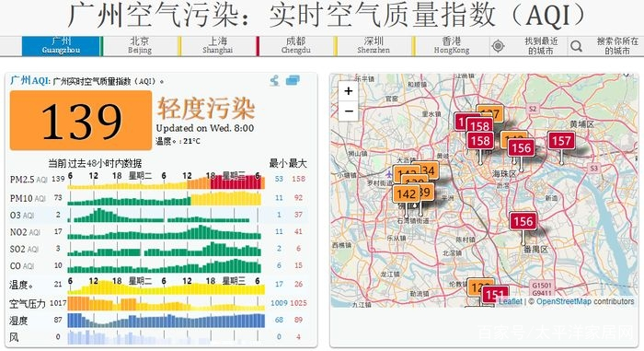644x351 pixels.
Task: Click the Guangzhou active tab
Action: [61, 46]
